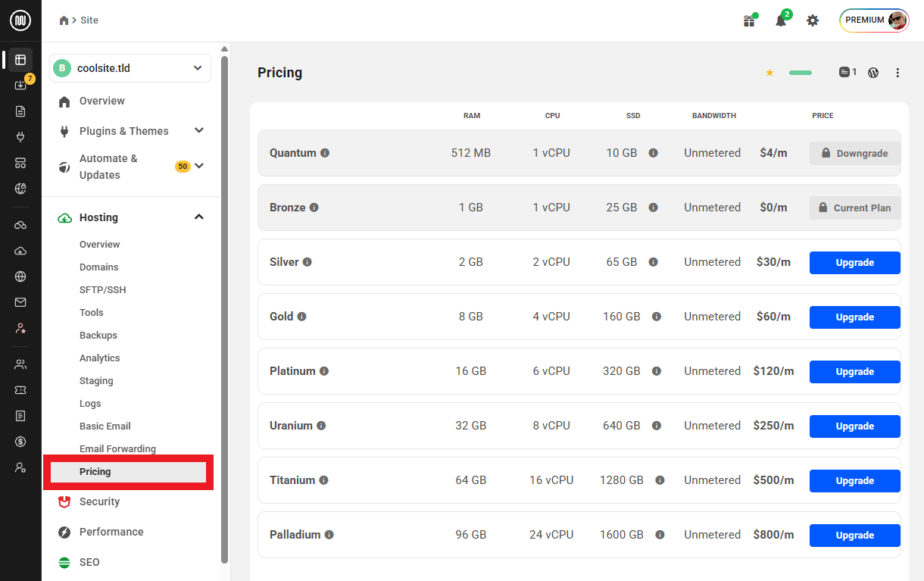Collapse the Hosting section
This screenshot has width=924, height=581.
pos(199,217)
